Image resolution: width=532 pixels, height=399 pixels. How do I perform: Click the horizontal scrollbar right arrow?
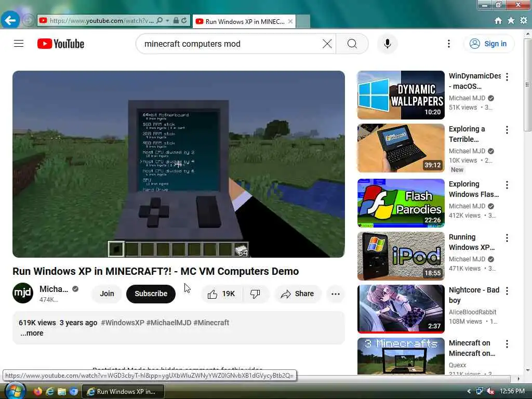tap(518, 378)
